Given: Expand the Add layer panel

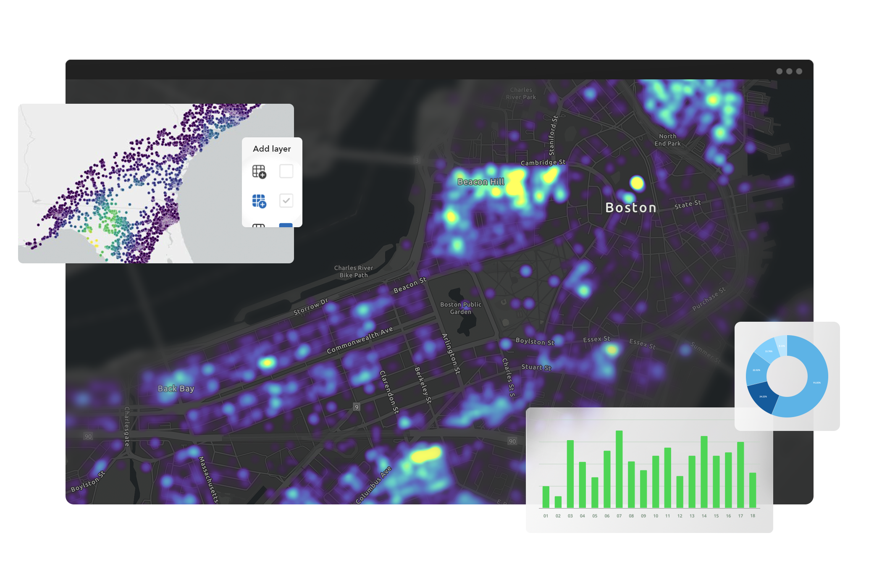Looking at the screenshot, I should 272,149.
